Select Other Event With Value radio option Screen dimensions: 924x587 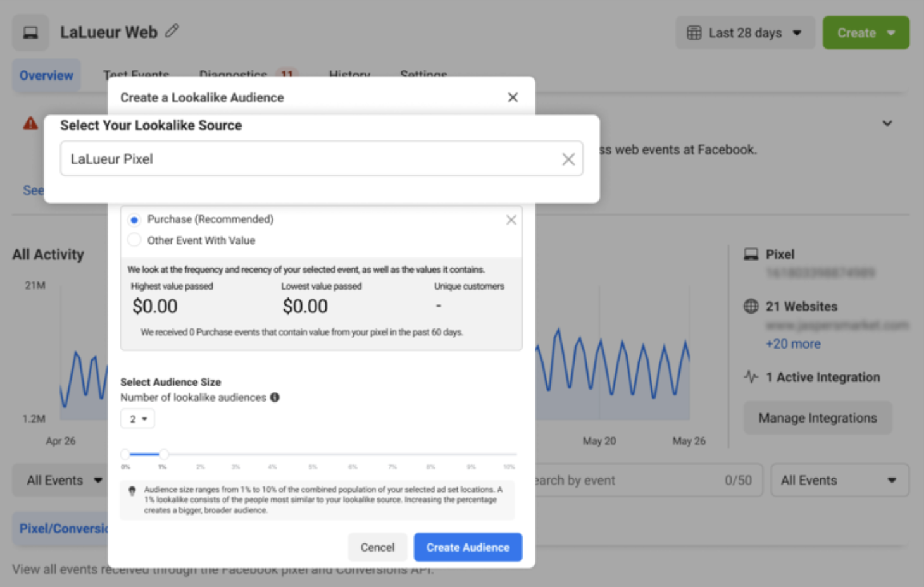click(134, 240)
